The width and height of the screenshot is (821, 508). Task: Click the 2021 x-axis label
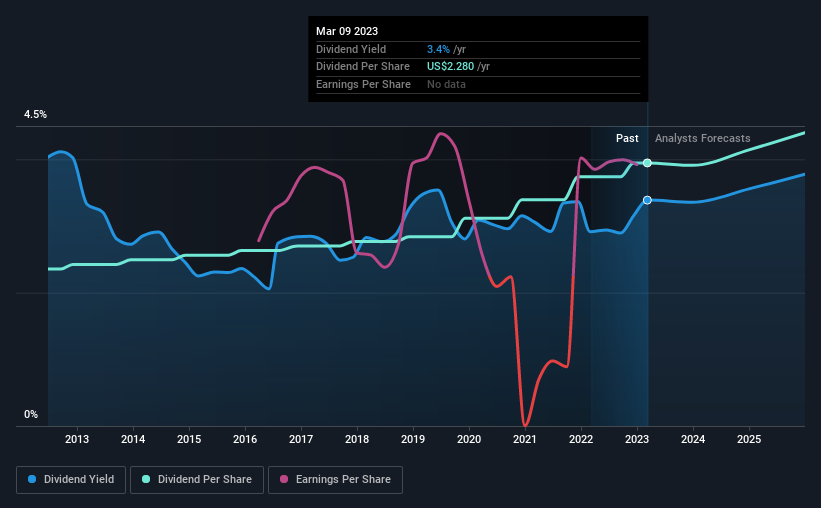(x=525, y=439)
